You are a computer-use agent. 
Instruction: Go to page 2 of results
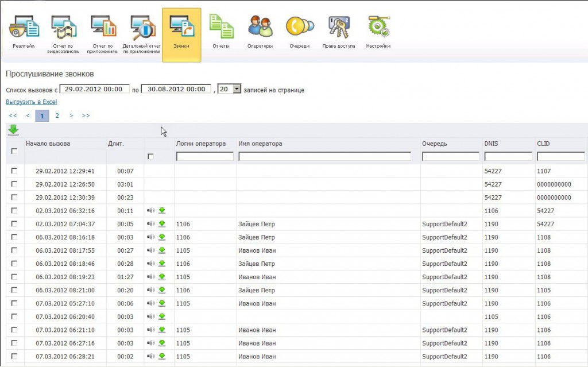pyautogui.click(x=57, y=115)
